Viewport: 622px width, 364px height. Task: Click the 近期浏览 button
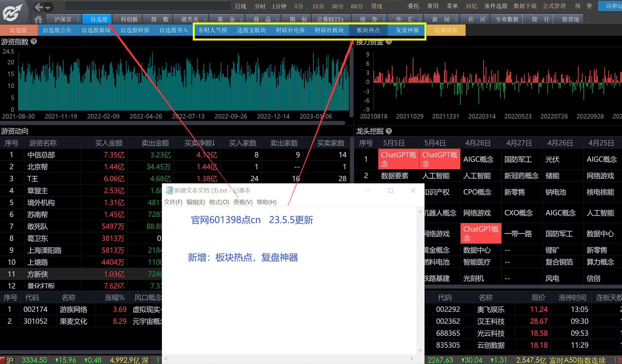click(x=446, y=30)
